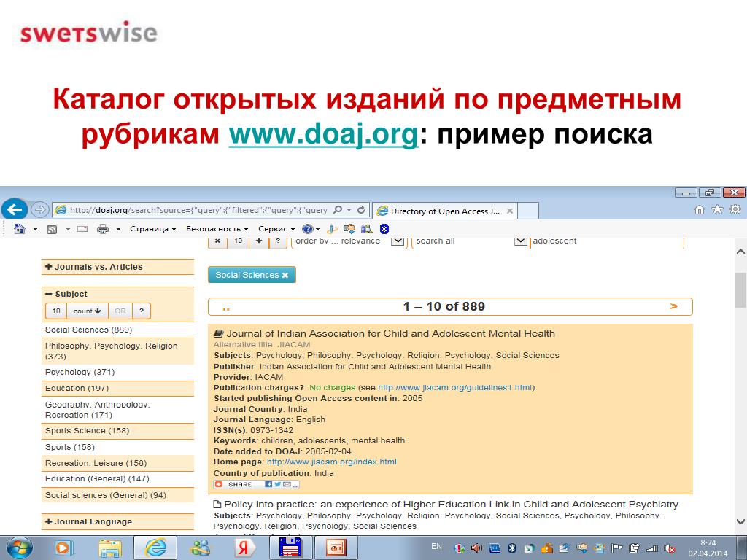Open the browser Tools gear icon
This screenshot has width=747, height=560.
click(x=735, y=209)
